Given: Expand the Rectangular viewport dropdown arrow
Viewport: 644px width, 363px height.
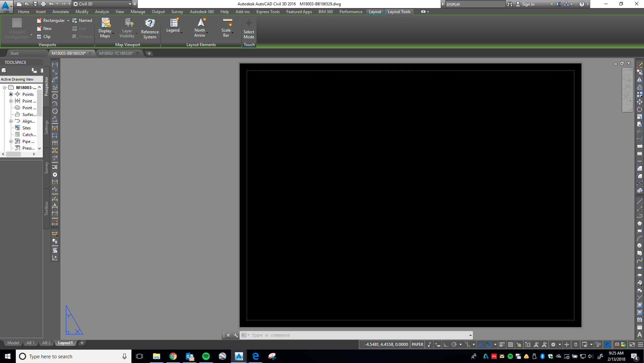Looking at the screenshot, I should click(x=68, y=21).
